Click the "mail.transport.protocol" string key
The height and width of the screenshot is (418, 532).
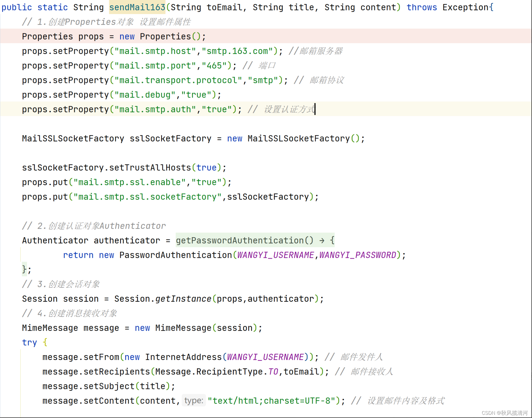[178, 80]
